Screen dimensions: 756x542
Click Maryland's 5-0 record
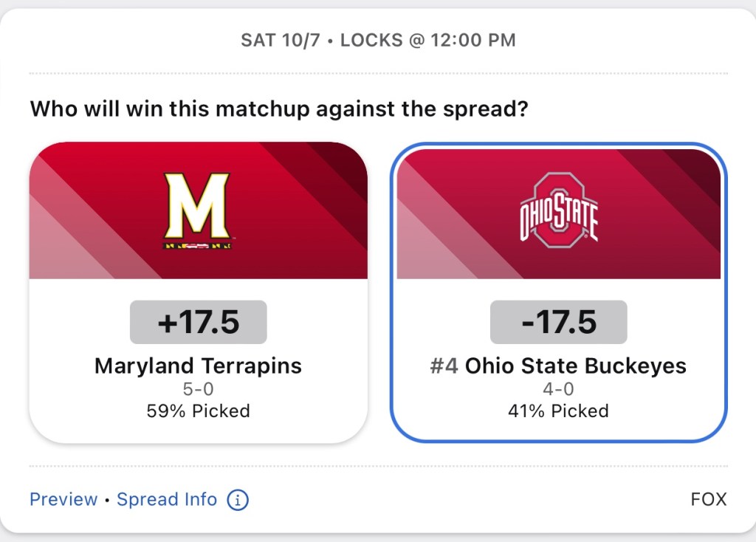click(x=198, y=389)
